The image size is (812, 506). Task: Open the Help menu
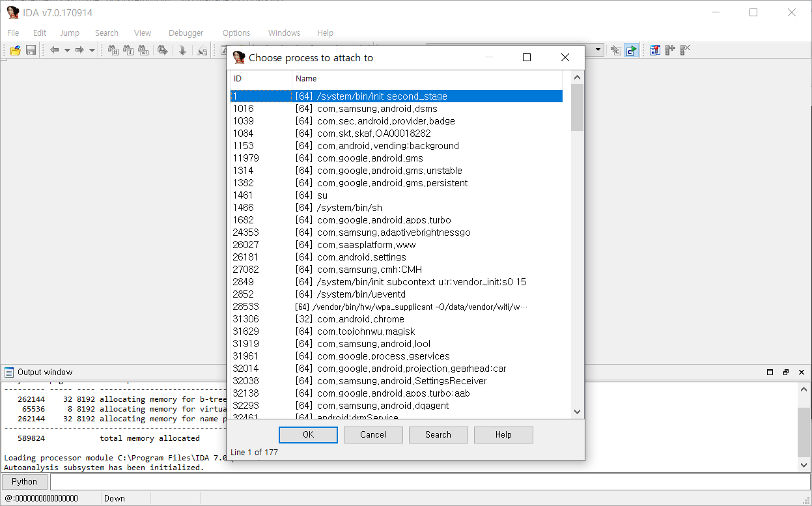pyautogui.click(x=326, y=33)
